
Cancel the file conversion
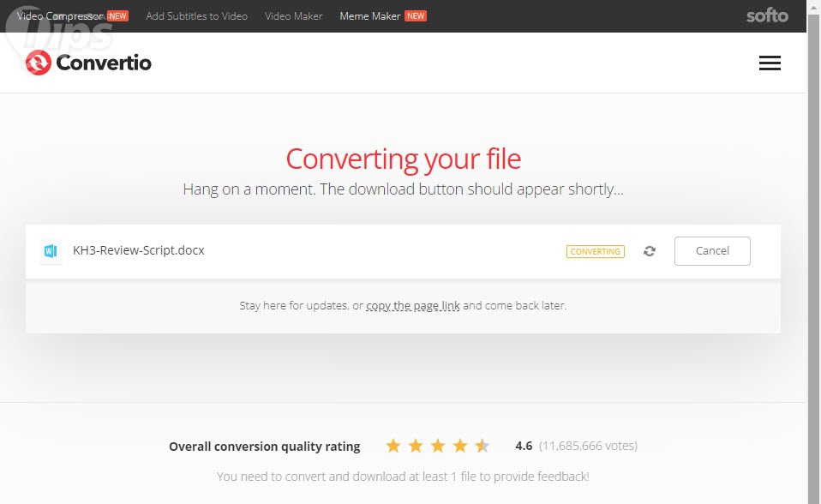(x=712, y=251)
